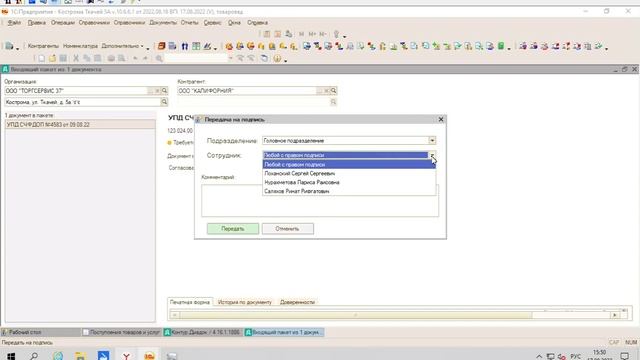The image size is (640, 360).
Task: Click the blue arrows icon in toolbar
Action: [x=184, y=46]
